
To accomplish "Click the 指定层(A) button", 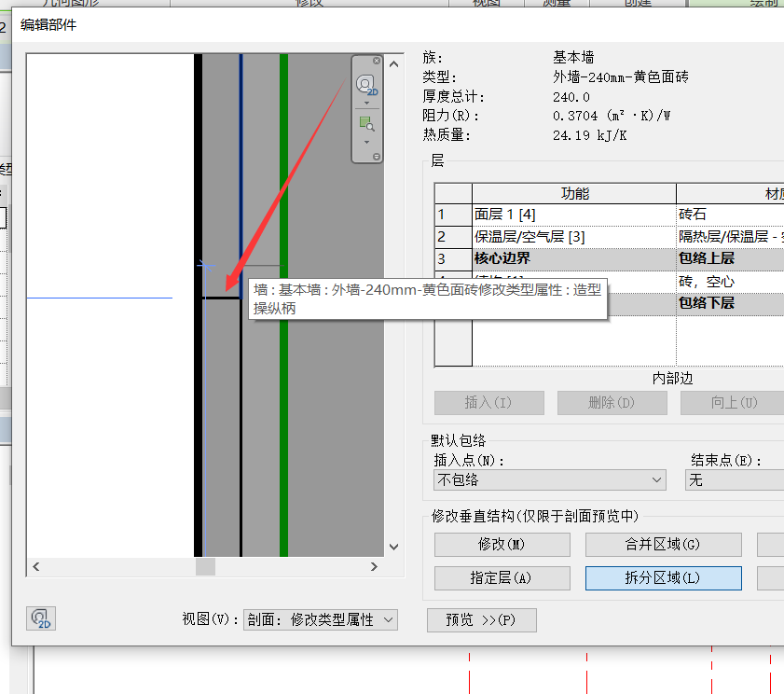I will pyautogui.click(x=502, y=578).
